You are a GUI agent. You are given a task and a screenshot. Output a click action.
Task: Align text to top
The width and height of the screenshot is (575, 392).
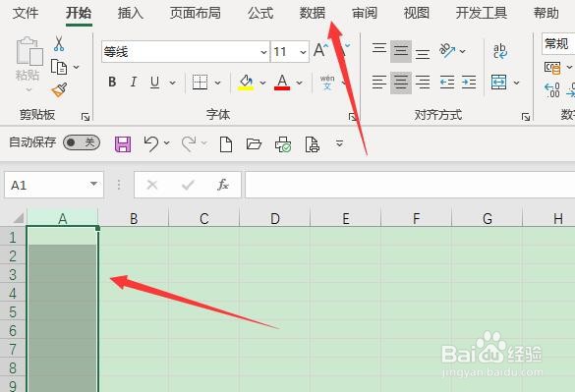(x=379, y=49)
